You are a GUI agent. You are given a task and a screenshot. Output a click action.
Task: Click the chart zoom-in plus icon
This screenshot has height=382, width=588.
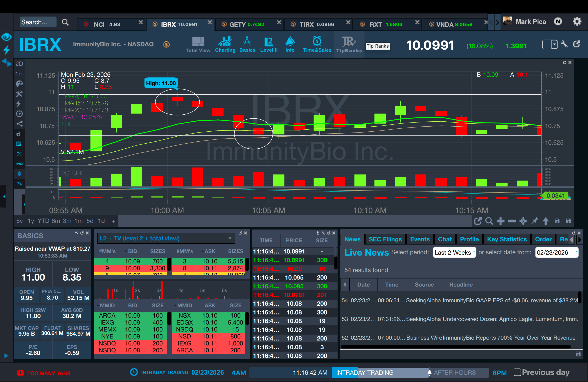[x=500, y=221]
